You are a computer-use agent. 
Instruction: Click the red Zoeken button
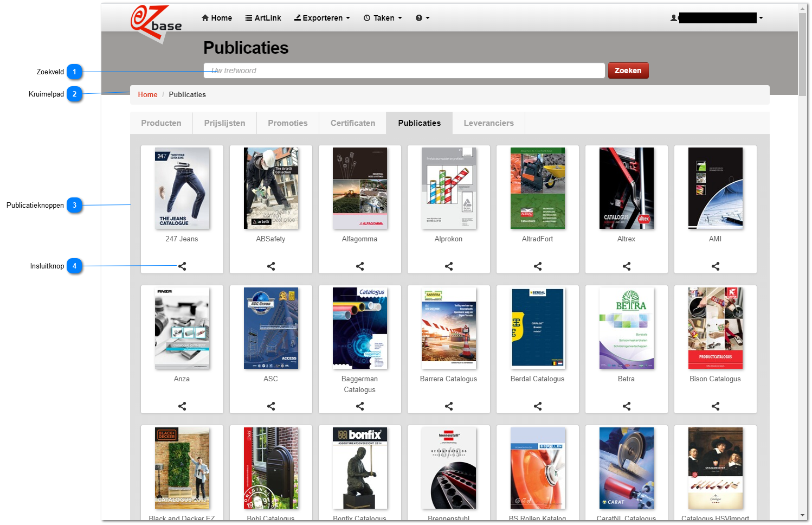[x=628, y=71]
